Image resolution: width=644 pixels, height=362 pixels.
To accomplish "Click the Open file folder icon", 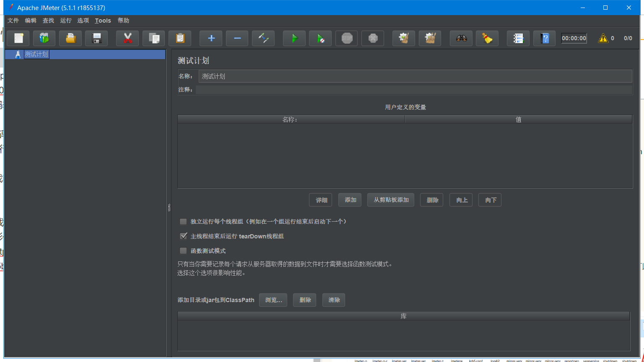I will tap(70, 38).
